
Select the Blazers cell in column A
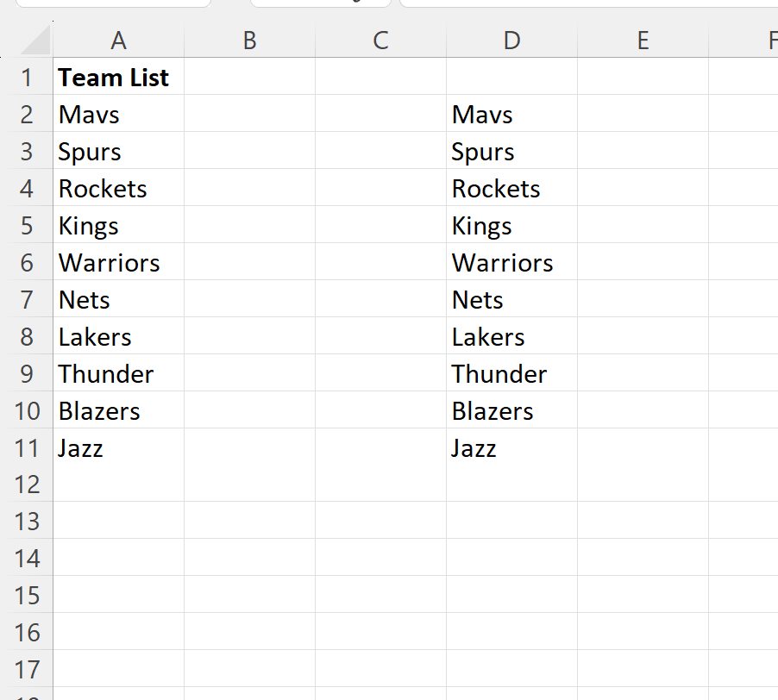(99, 411)
